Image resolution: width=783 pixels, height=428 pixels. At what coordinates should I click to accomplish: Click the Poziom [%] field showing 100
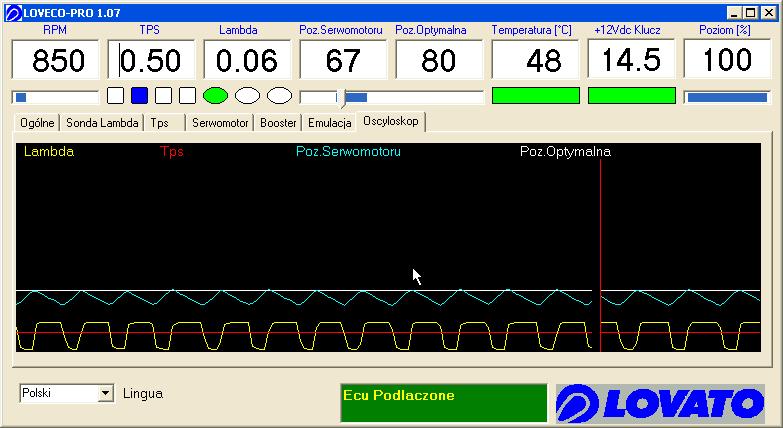coord(727,60)
